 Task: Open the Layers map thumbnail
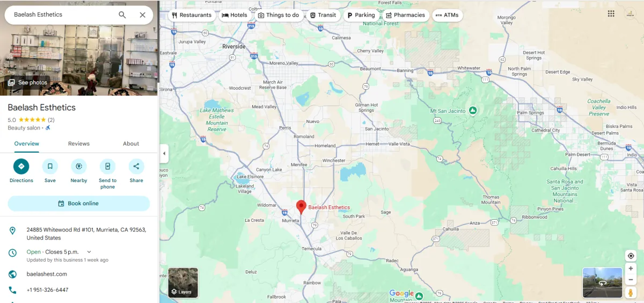[183, 283]
